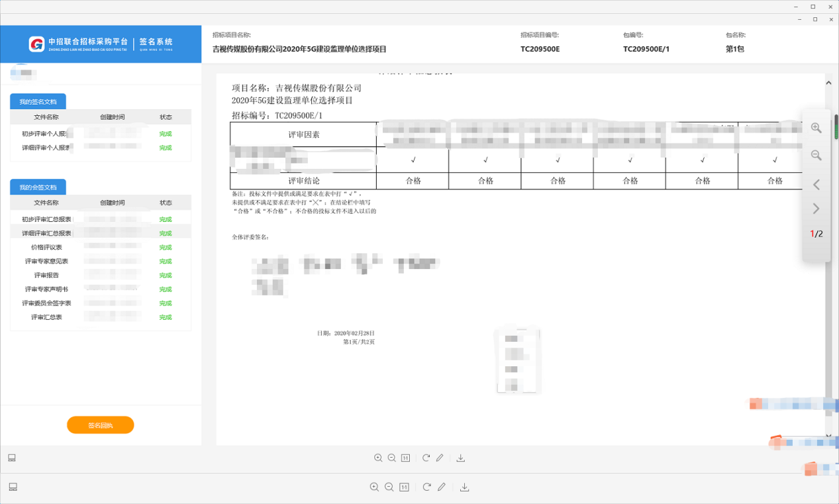Viewport: 839px width, 504px height.
Task: Open the 评审报告 document
Action: point(46,275)
